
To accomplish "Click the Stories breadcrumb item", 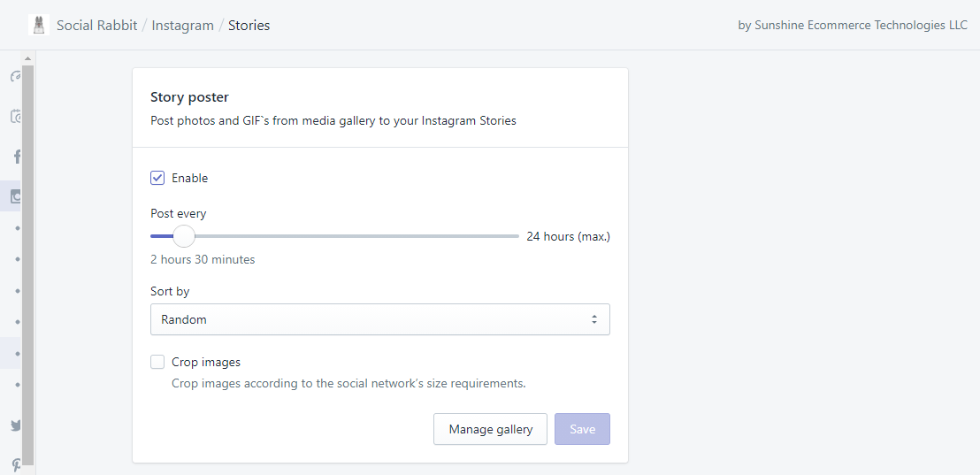I will (249, 26).
